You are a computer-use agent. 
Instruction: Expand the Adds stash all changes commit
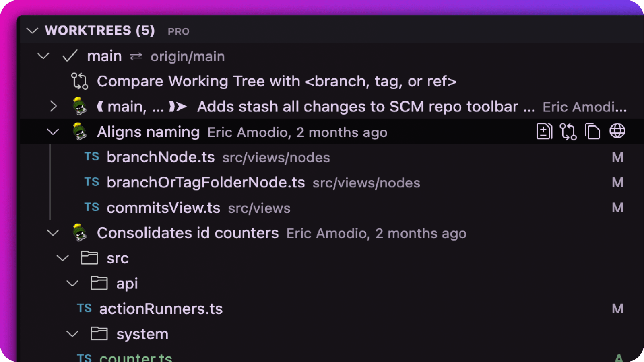tap(54, 106)
